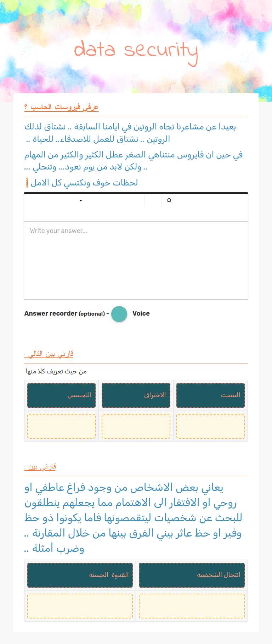272x644 pixels.
Task: Expand the formatting options arrow
Action: point(80,200)
